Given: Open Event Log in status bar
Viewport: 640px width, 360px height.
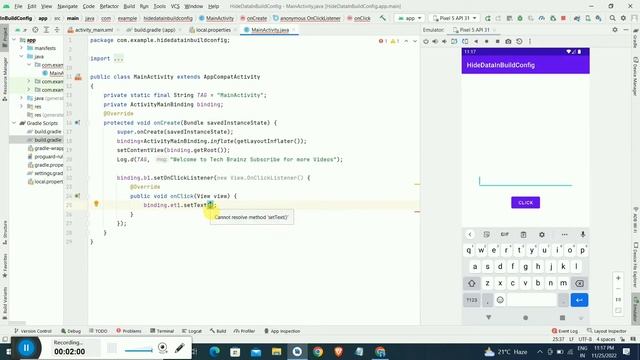Looking at the screenshot, I should tap(565, 331).
